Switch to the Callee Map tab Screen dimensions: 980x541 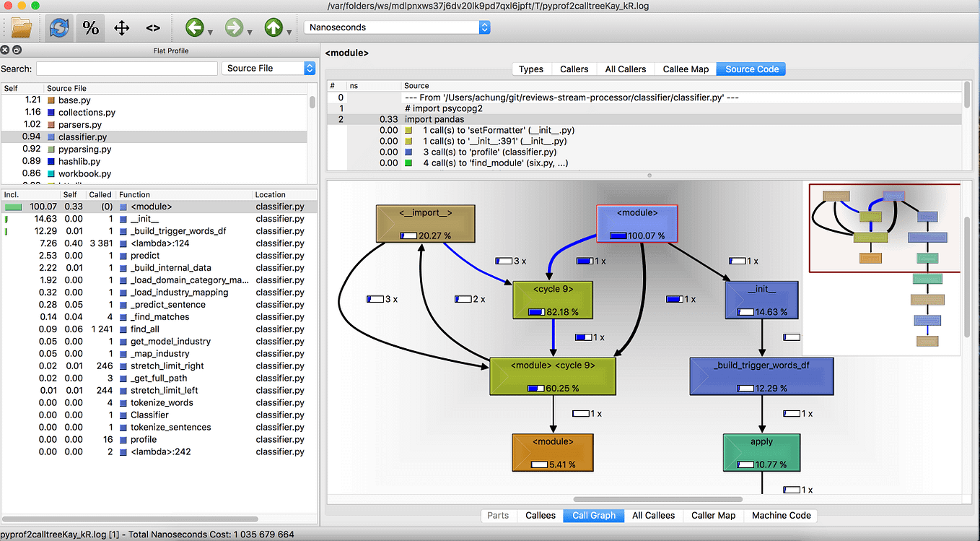pyautogui.click(x=684, y=69)
